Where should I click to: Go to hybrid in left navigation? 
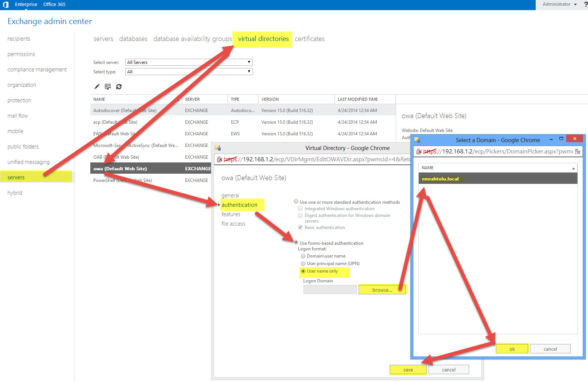point(15,193)
